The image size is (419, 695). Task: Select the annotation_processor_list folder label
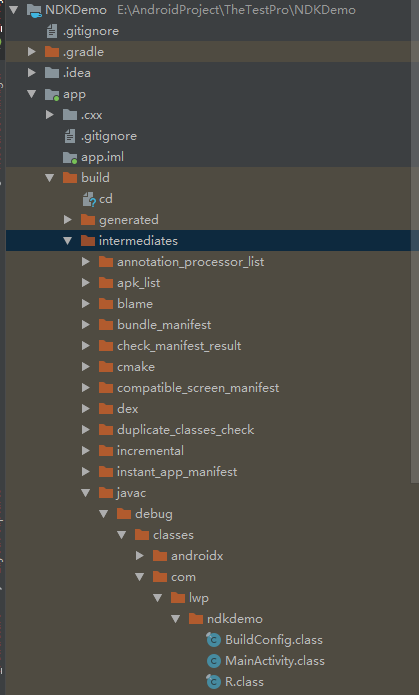(x=191, y=262)
